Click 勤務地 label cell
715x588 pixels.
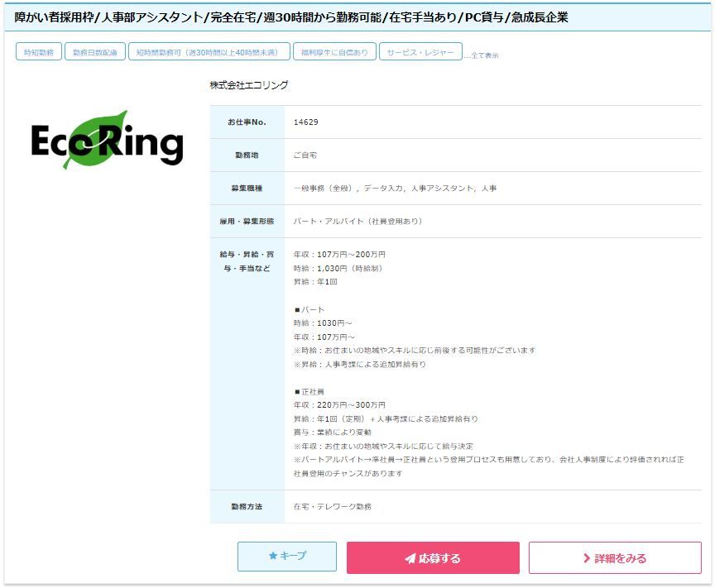pyautogui.click(x=247, y=155)
